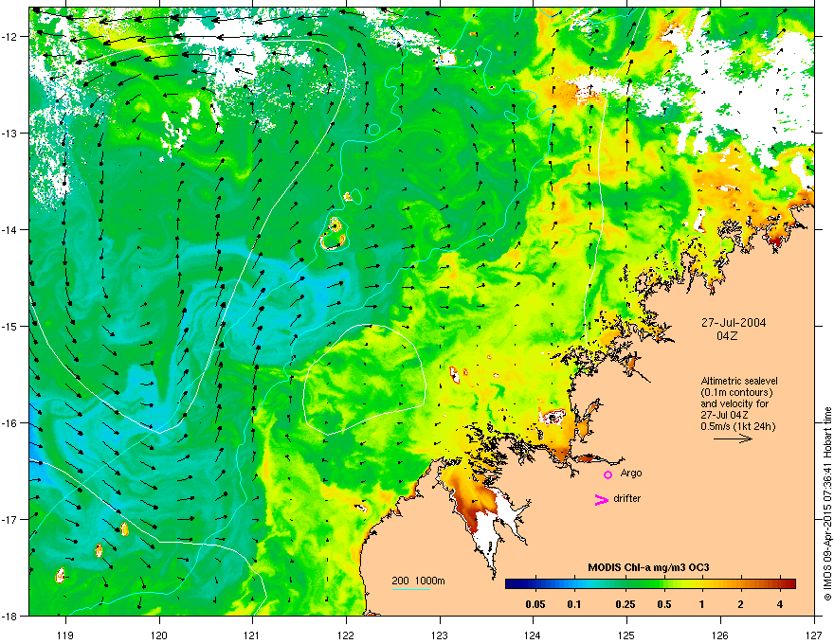
Task: Click the latitude axis label -14
Action: pos(10,229)
